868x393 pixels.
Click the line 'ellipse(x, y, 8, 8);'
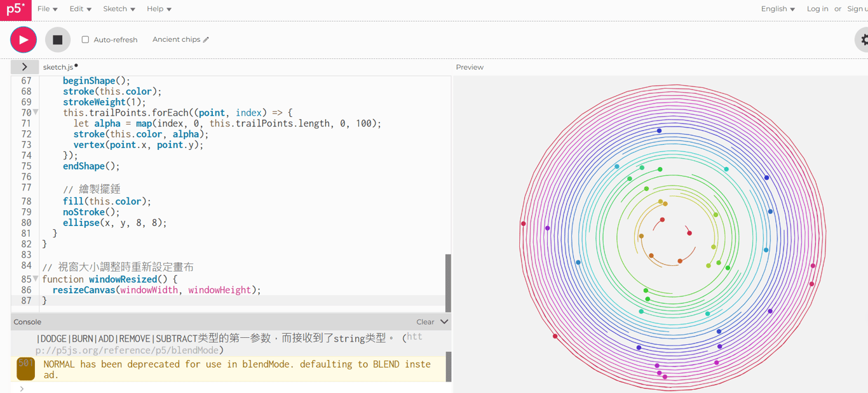(x=115, y=223)
